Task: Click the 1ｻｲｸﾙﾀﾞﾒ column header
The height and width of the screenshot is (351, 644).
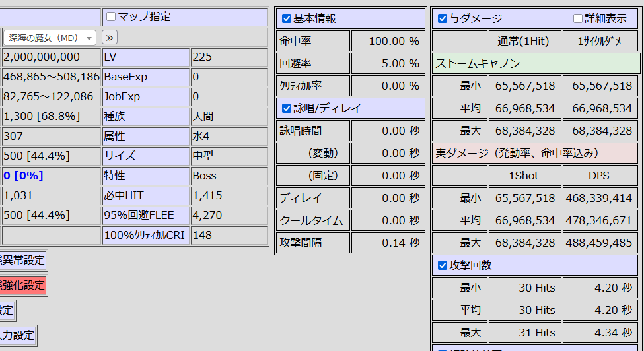Action: pos(600,41)
